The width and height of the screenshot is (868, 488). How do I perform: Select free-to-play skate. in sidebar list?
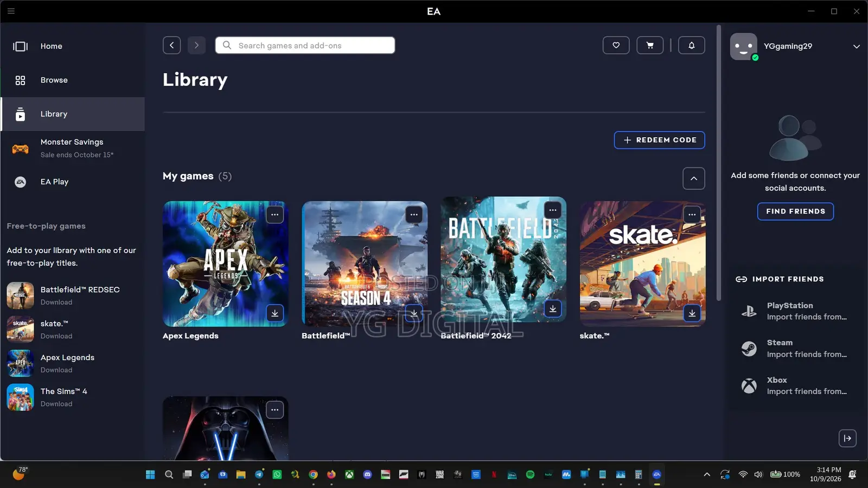pos(73,330)
